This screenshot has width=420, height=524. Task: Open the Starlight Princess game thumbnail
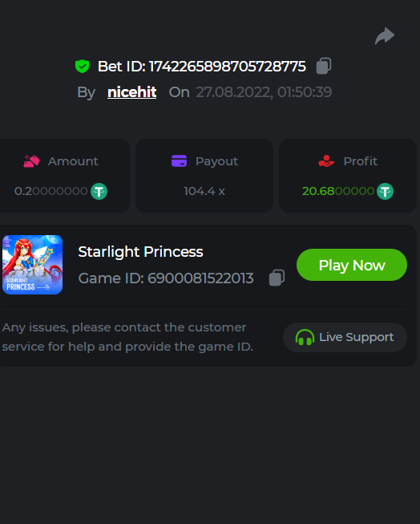pos(32,265)
